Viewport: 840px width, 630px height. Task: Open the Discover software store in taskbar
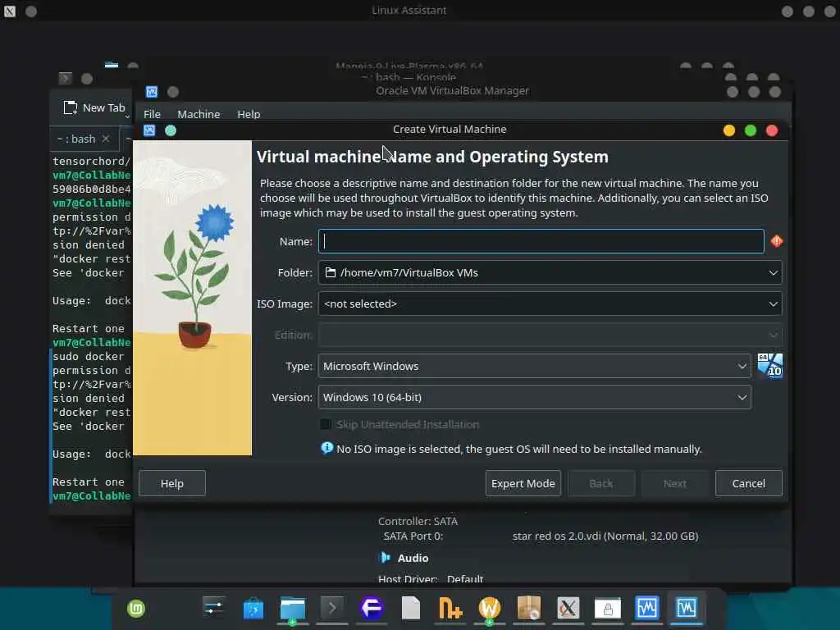click(x=253, y=609)
